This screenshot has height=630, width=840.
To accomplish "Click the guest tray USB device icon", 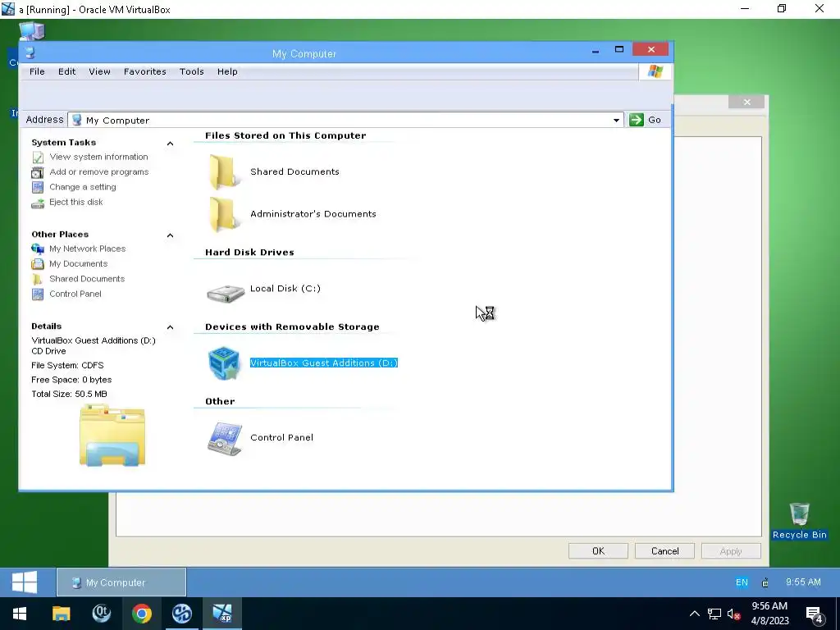I will [765, 582].
